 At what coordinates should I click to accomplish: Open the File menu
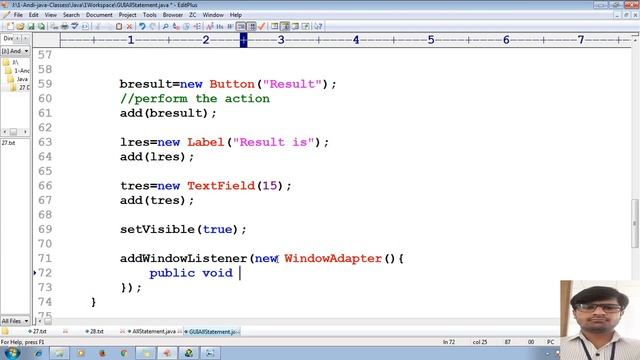coord(18,15)
